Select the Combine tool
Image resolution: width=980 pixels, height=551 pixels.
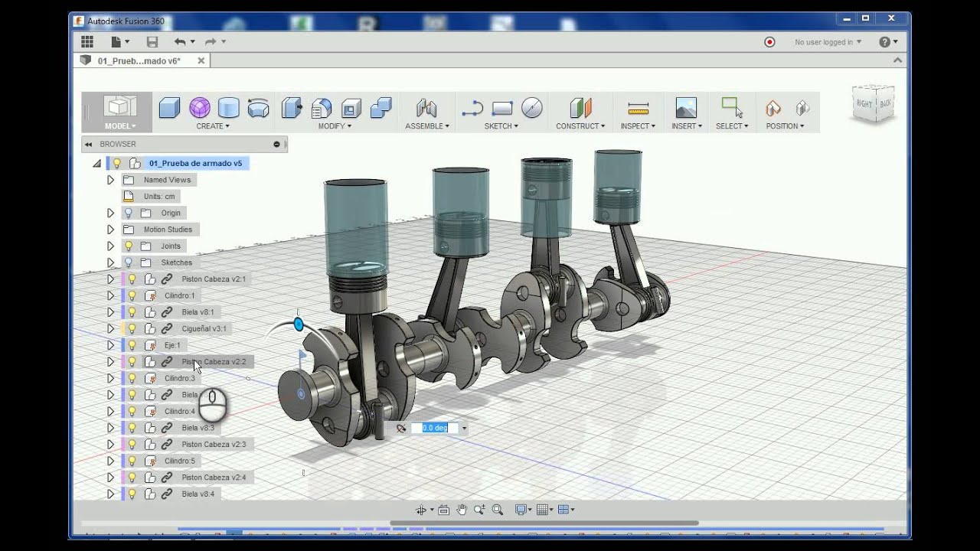pos(381,108)
